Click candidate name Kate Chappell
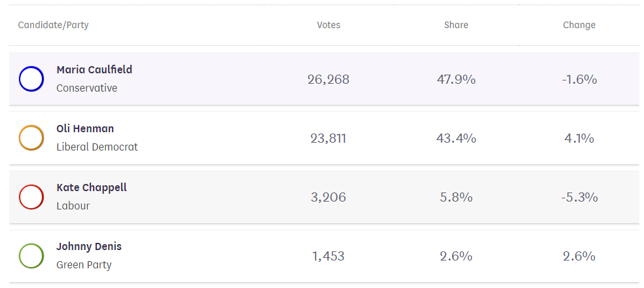Image resolution: width=644 pixels, height=288 pixels. pos(92,188)
